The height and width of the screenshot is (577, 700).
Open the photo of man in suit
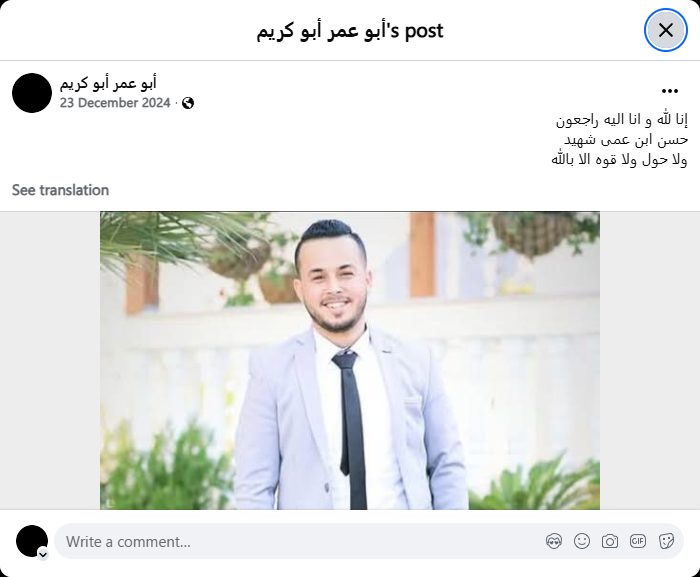[x=350, y=360]
